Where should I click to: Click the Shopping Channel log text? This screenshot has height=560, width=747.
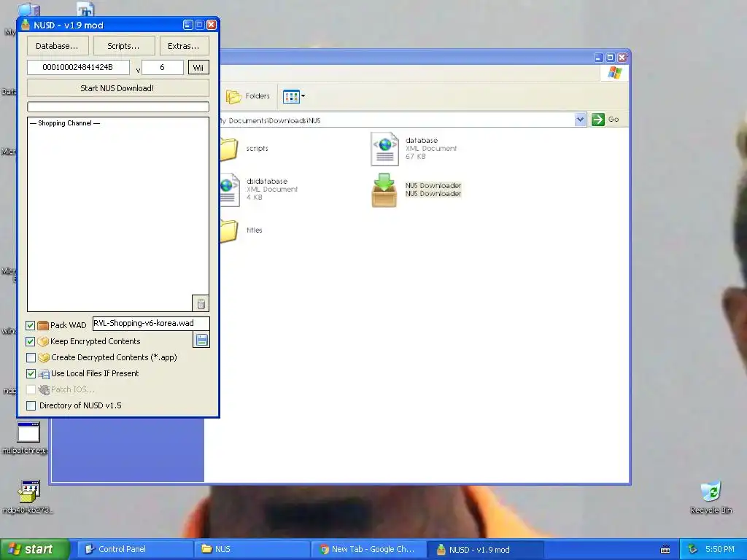[x=65, y=123]
